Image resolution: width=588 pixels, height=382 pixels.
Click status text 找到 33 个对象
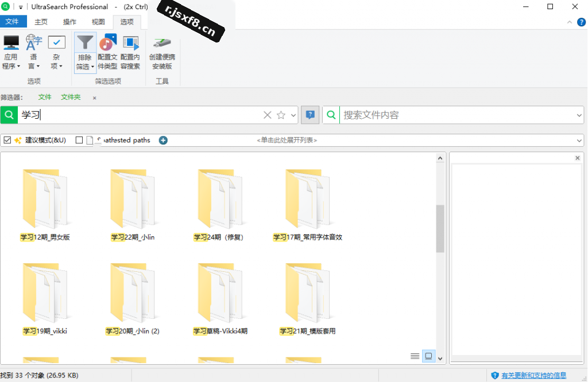click(40, 375)
